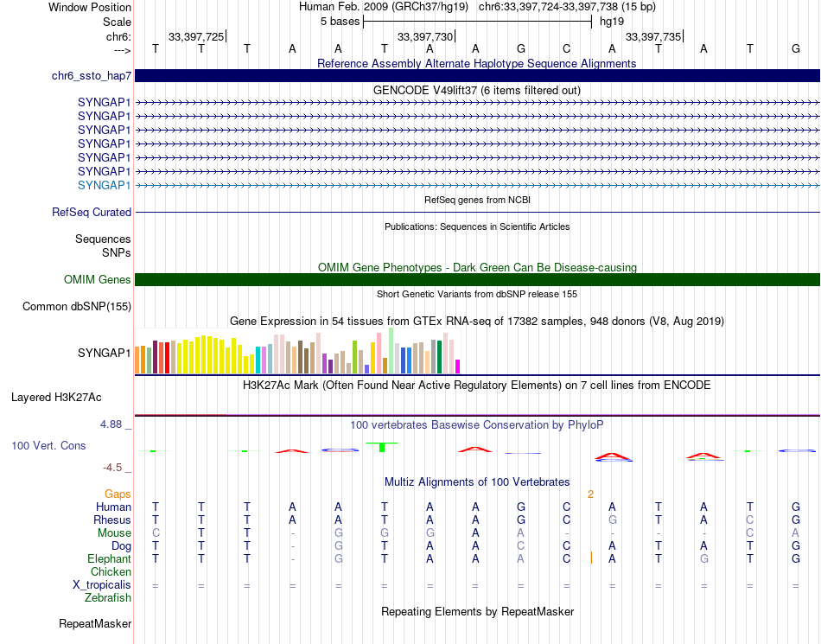The width and height of the screenshot is (821, 644).
Task: Open 'Repeating Elements by RepeatMasker' track title
Action: 477,611
